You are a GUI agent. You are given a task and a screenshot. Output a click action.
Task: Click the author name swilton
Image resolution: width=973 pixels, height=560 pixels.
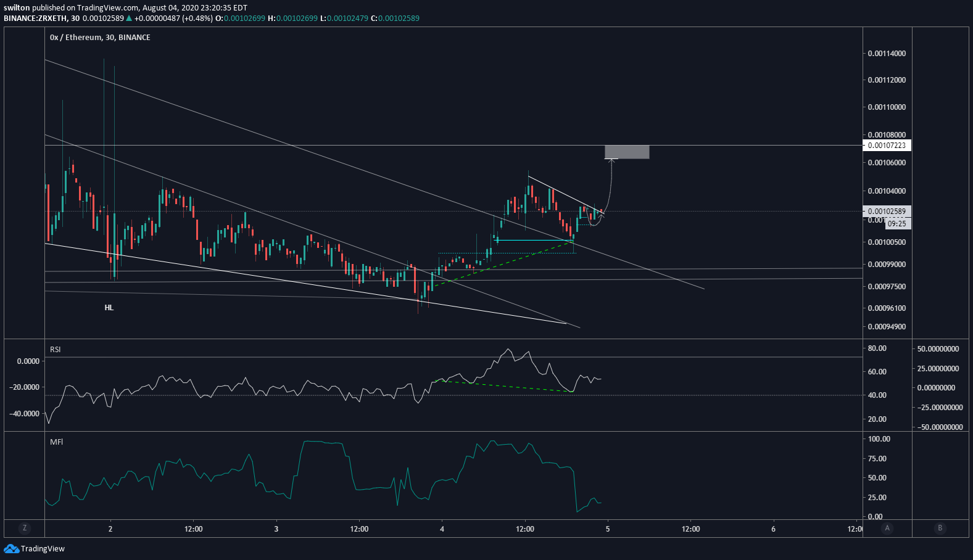pyautogui.click(x=17, y=8)
